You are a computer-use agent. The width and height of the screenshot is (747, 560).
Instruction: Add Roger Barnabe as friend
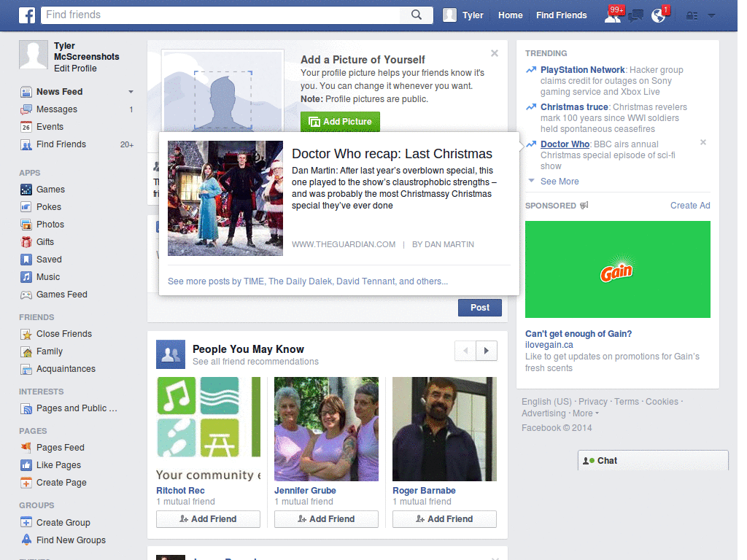click(x=444, y=519)
